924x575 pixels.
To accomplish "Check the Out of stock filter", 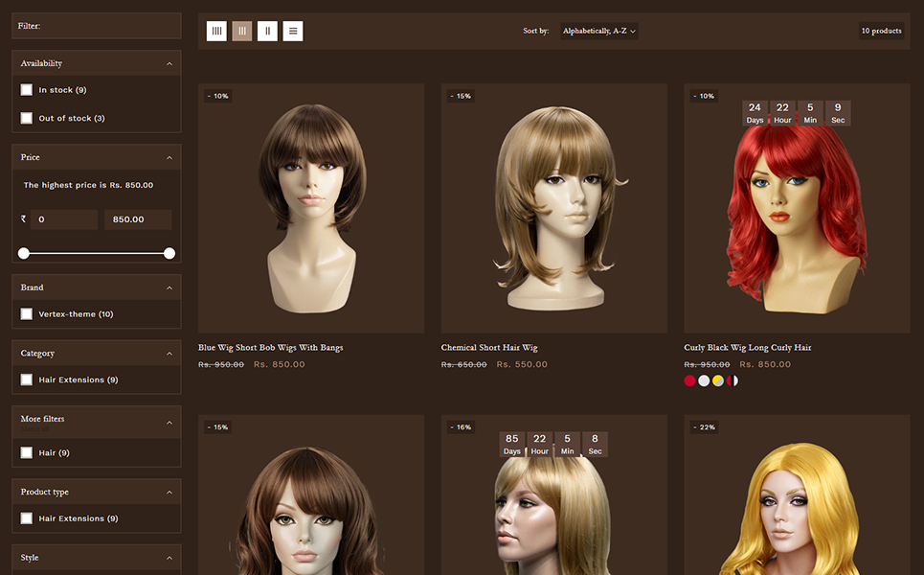I will coord(27,119).
